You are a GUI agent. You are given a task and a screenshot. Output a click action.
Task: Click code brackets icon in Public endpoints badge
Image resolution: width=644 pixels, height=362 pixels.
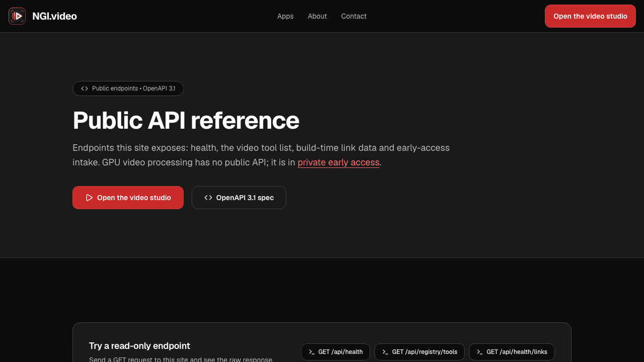coord(85,88)
